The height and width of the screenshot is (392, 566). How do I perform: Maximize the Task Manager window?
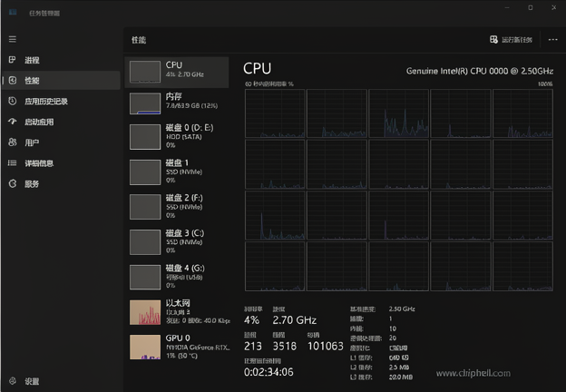coord(531,7)
